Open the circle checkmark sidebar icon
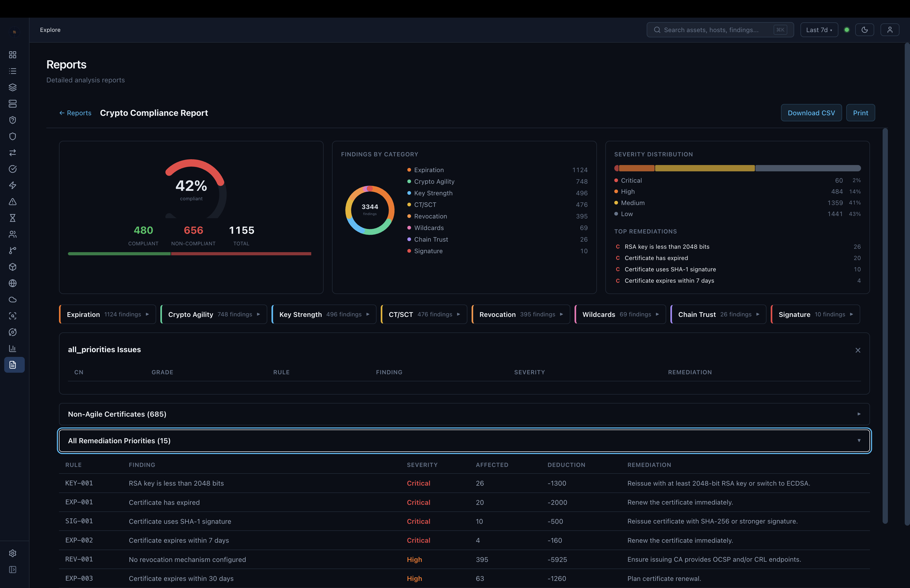This screenshot has height=588, width=910. [13, 169]
